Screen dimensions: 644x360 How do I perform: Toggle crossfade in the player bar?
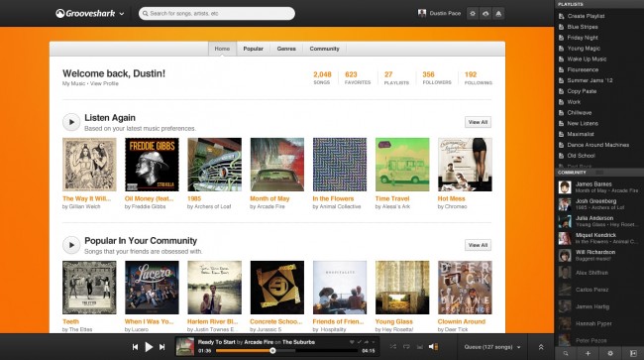419,347
